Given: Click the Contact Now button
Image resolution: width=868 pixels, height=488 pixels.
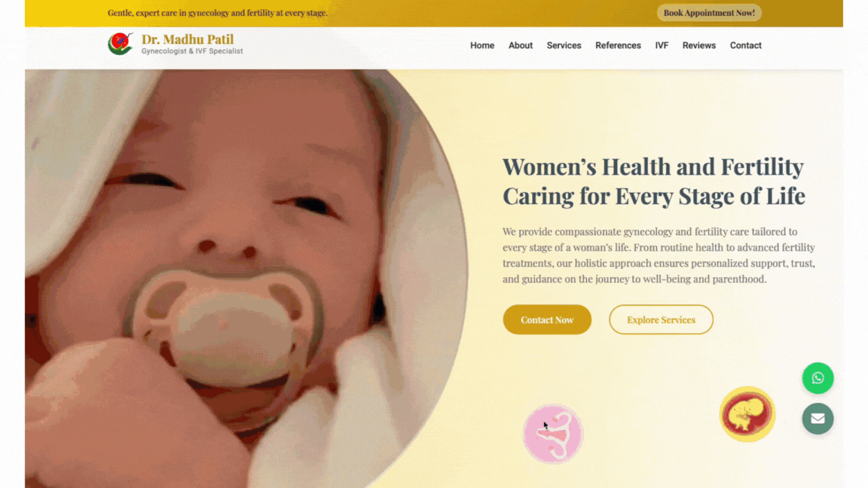Looking at the screenshot, I should 547,319.
